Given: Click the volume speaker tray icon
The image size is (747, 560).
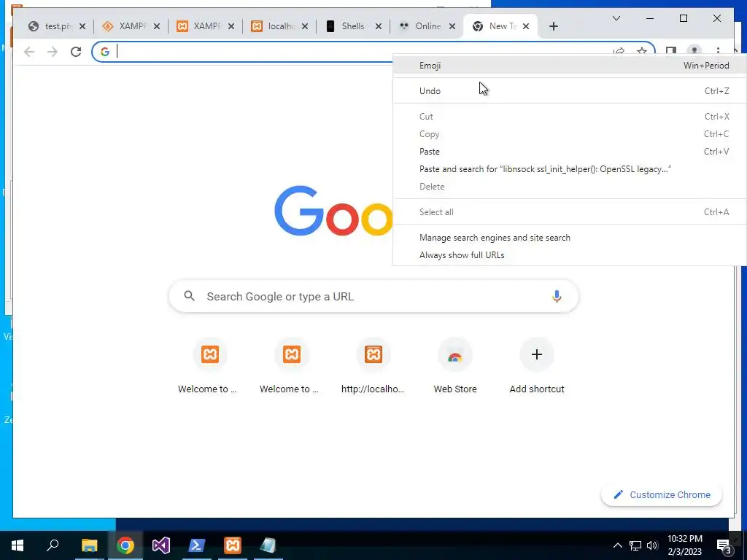Looking at the screenshot, I should click(x=652, y=545).
